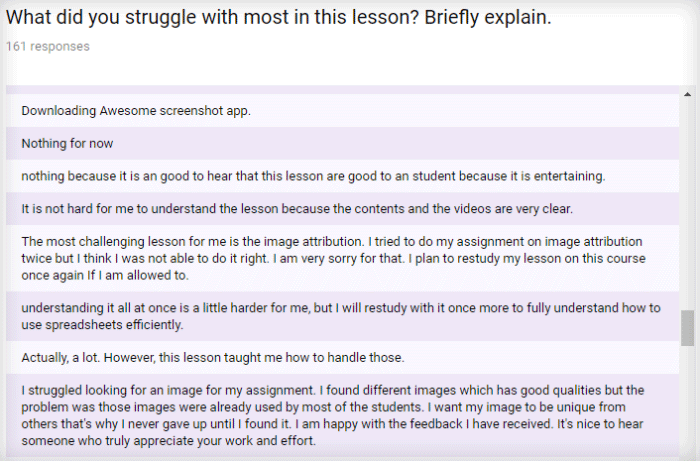
Task: Click the '161 responses' count text
Action: pos(48,46)
